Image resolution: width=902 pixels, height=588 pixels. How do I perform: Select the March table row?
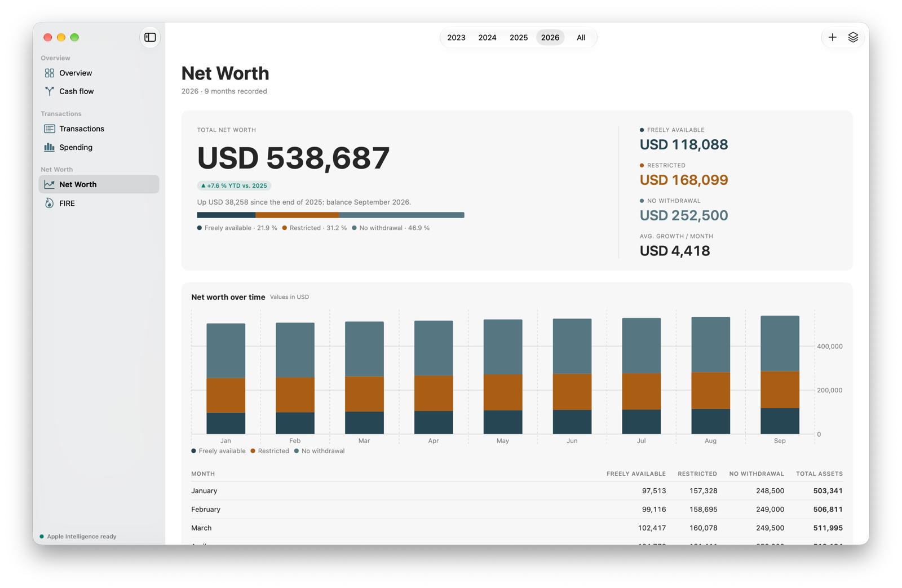pyautogui.click(x=517, y=528)
